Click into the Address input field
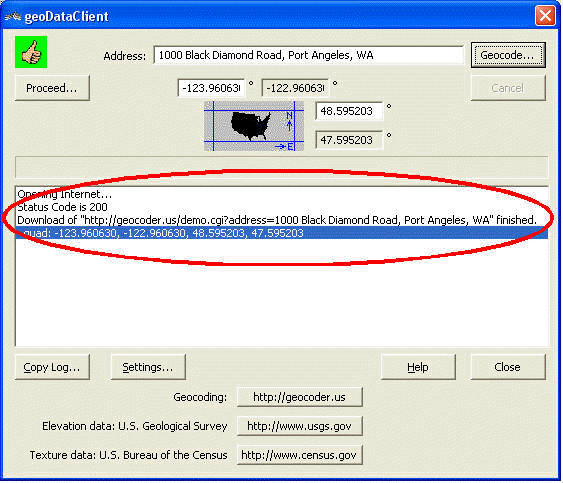Image resolution: width=563 pixels, height=483 pixels. [309, 55]
